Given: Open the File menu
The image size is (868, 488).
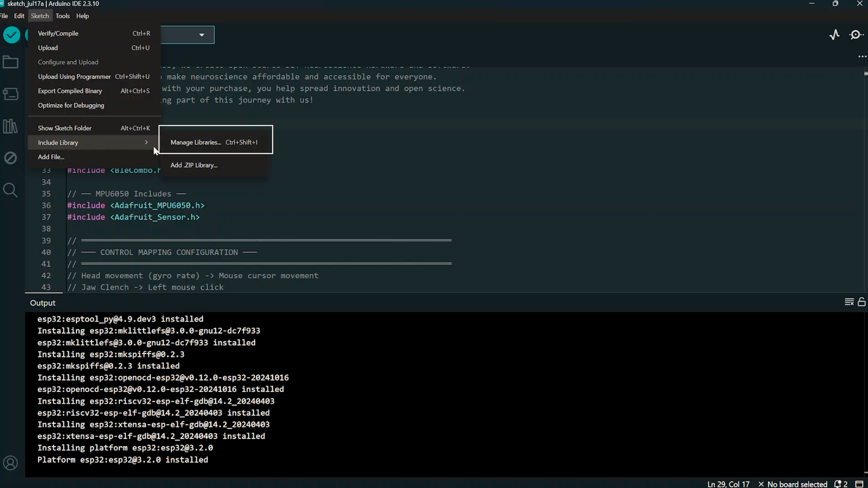Looking at the screenshot, I should [4, 16].
